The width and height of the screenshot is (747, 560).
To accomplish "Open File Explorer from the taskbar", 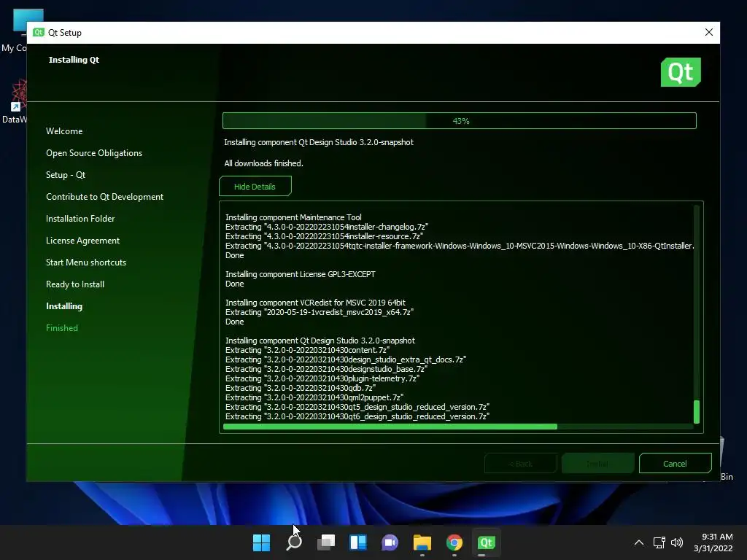I will (422, 542).
